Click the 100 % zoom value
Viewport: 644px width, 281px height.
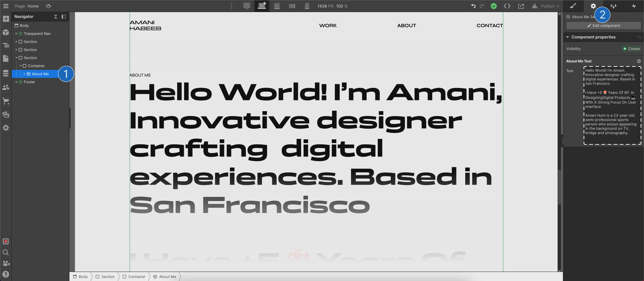[342, 6]
